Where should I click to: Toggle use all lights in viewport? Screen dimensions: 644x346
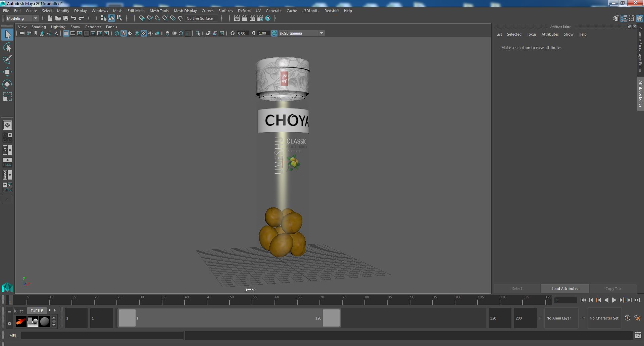pyautogui.click(x=150, y=33)
